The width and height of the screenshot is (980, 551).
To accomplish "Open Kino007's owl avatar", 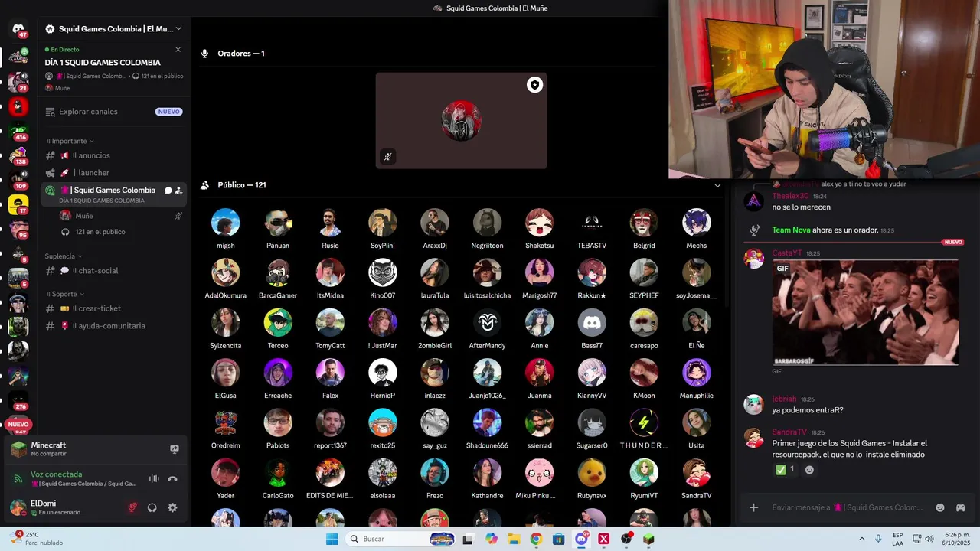I will (382, 272).
